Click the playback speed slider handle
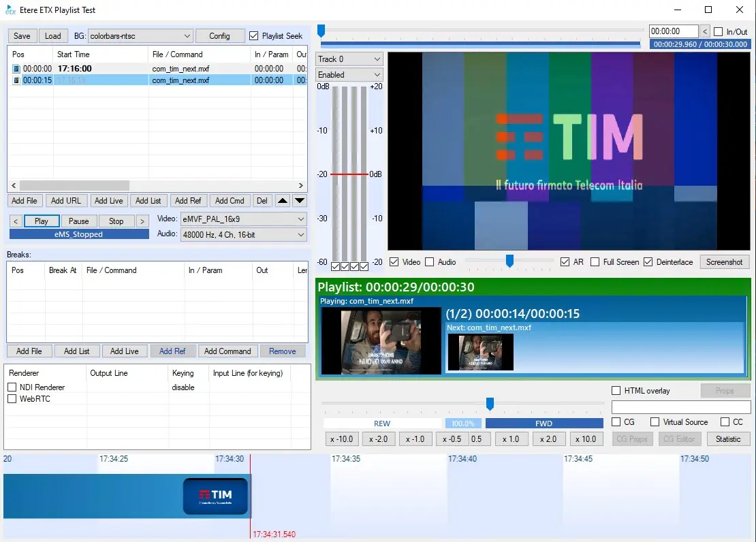The height and width of the screenshot is (542, 756). [490, 404]
